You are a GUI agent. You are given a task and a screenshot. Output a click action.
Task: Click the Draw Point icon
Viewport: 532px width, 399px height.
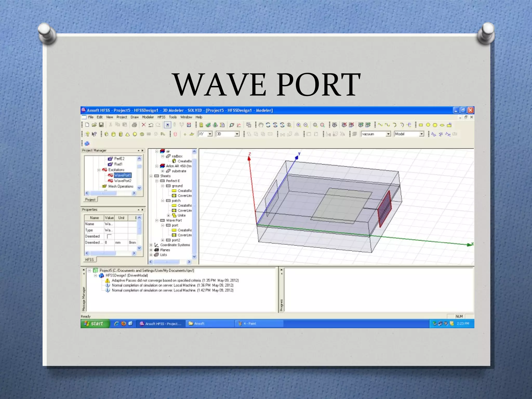(185, 134)
